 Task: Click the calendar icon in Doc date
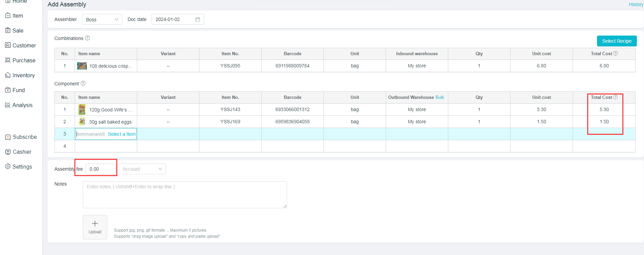[198, 19]
